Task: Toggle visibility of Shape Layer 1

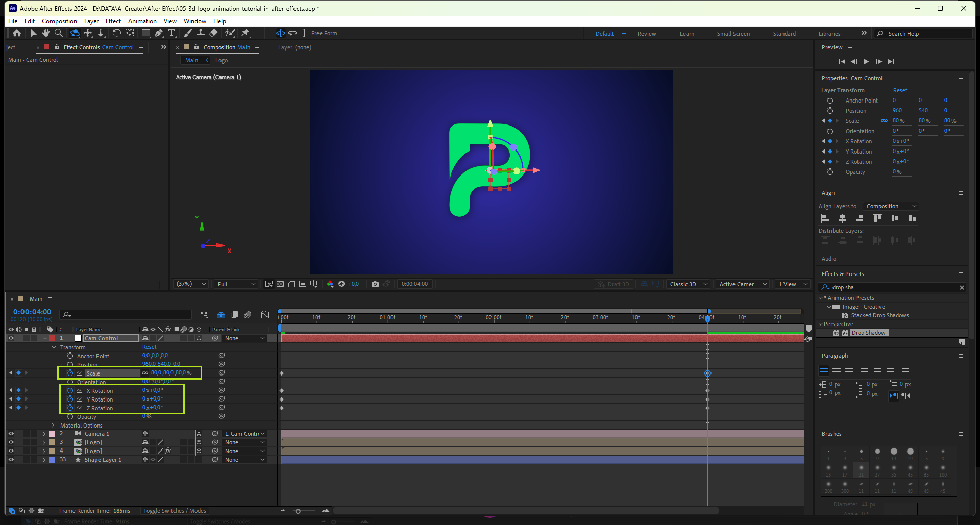Action: (x=11, y=460)
